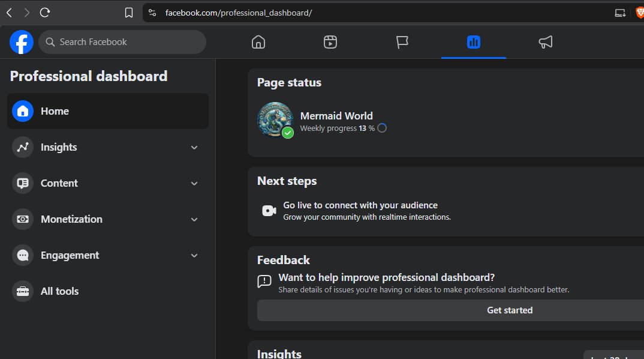Click the Professional dashboard heading
This screenshot has width=644, height=359.
pyautogui.click(x=89, y=76)
